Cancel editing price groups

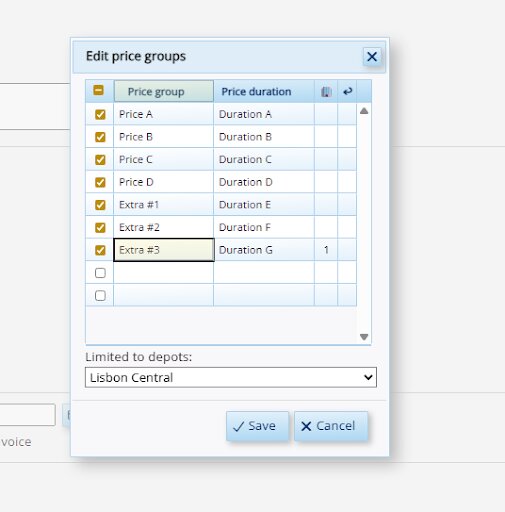[x=331, y=426]
